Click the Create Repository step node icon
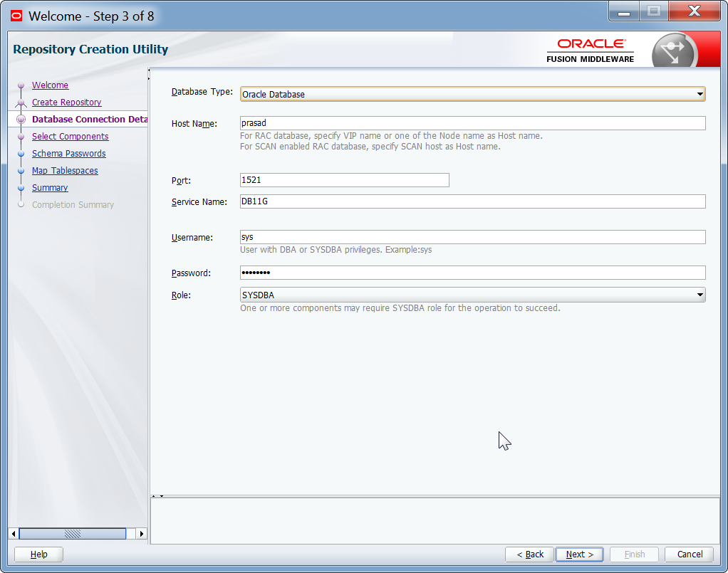 coord(21,102)
